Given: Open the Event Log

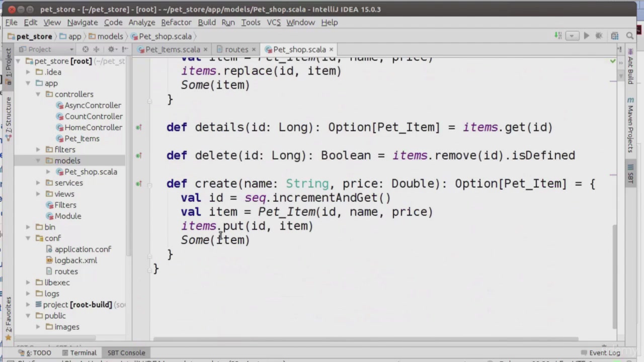Looking at the screenshot, I should [600, 352].
